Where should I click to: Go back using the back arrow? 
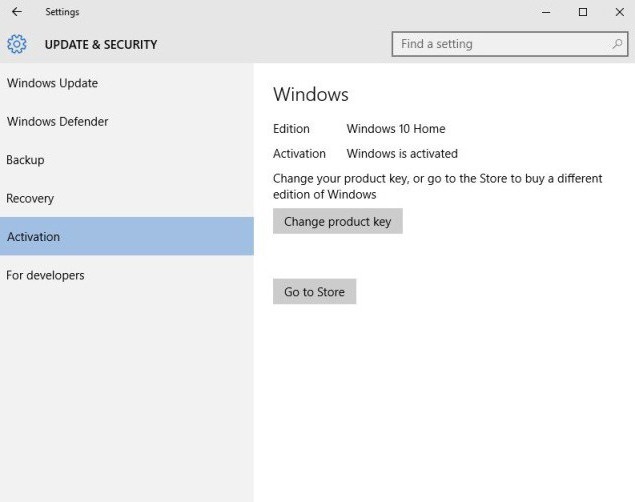click(x=16, y=12)
